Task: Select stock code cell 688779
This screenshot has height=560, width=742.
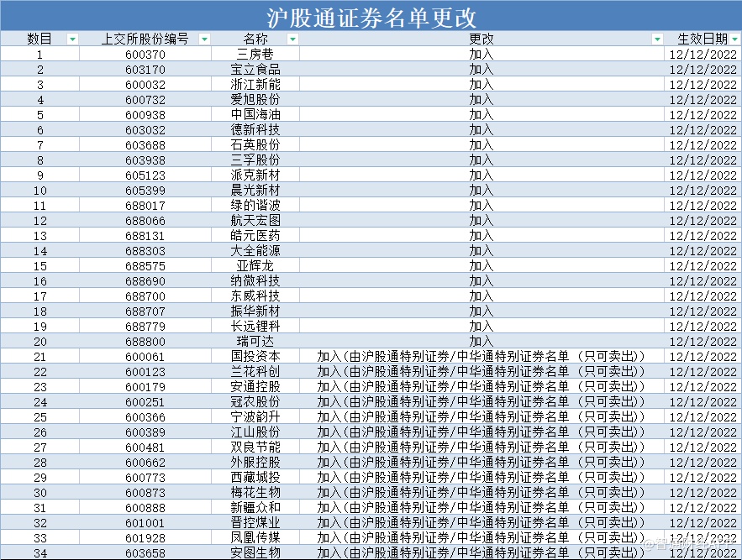Action: click(145, 327)
